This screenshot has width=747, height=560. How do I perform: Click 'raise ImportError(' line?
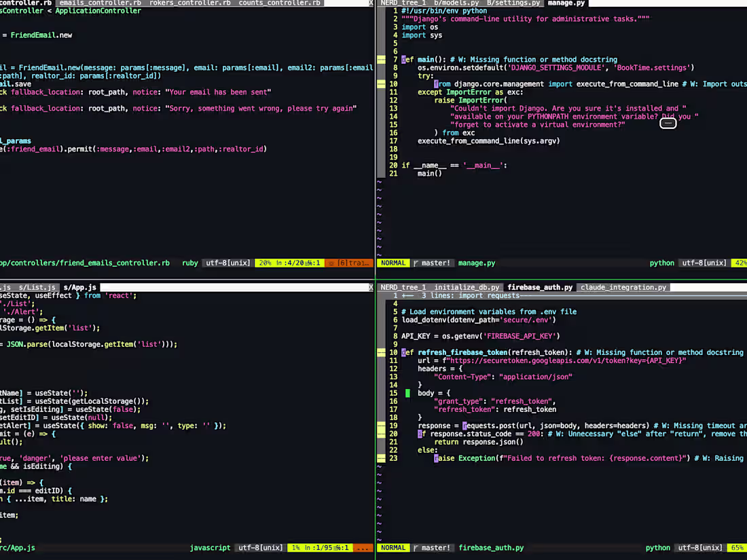coord(471,100)
